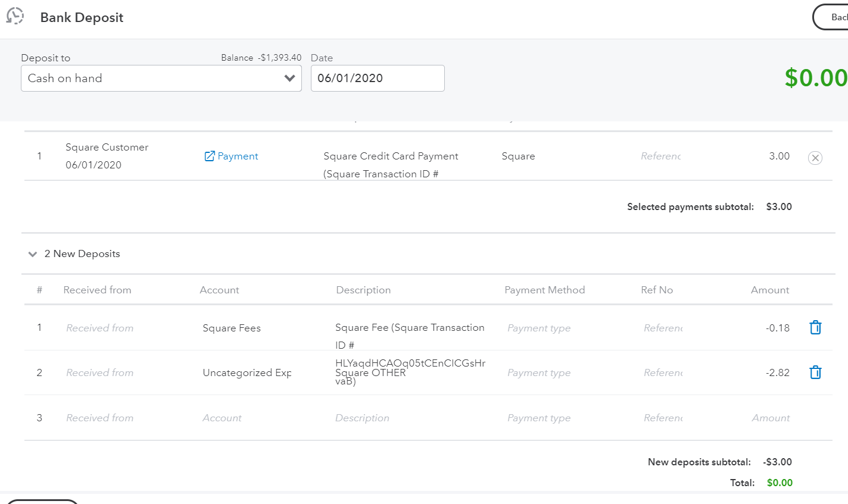848x504 pixels.
Task: Click Received from on empty line 3
Action: pyautogui.click(x=99, y=418)
